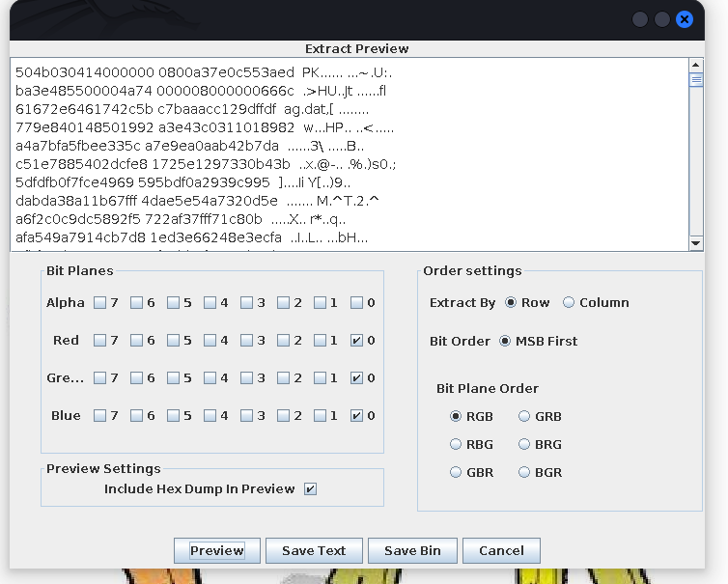Check the Green bit 3 checkbox

coord(246,377)
